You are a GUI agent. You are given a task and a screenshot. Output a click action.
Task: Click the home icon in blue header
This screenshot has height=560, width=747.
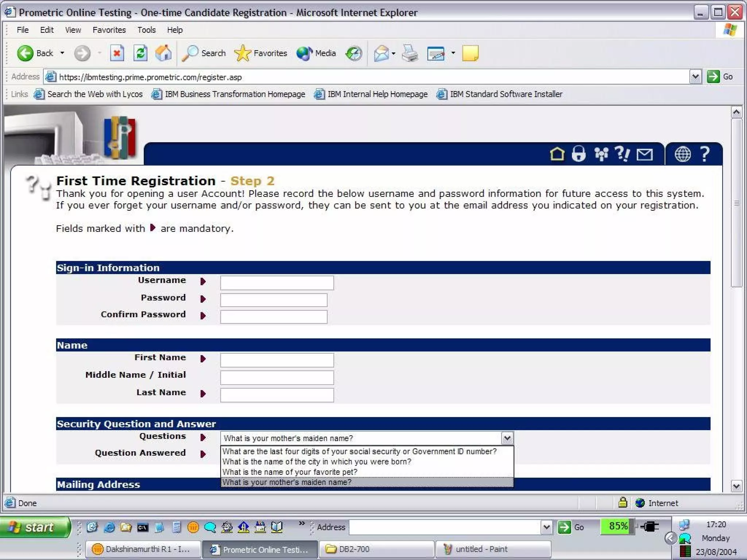click(x=557, y=154)
